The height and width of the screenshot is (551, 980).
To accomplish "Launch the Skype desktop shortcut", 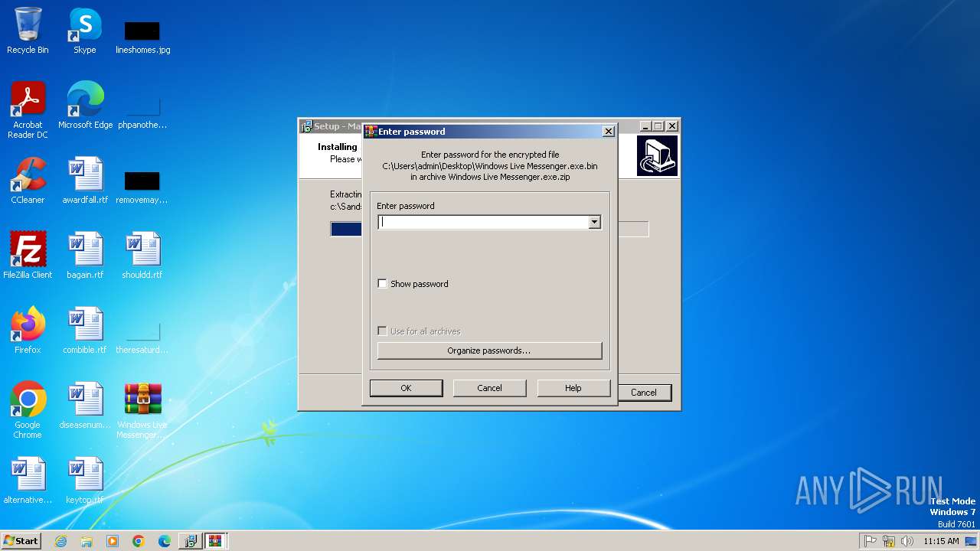I will click(x=85, y=31).
